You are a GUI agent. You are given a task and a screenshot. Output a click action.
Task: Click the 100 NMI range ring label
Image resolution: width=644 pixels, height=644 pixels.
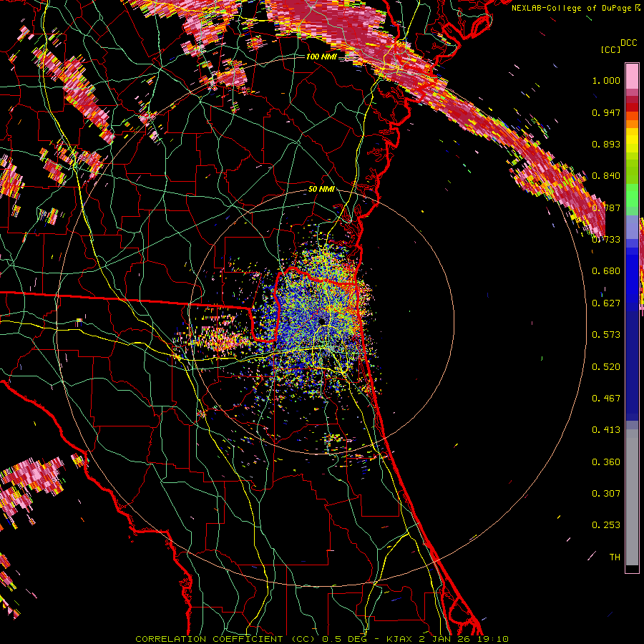321,57
